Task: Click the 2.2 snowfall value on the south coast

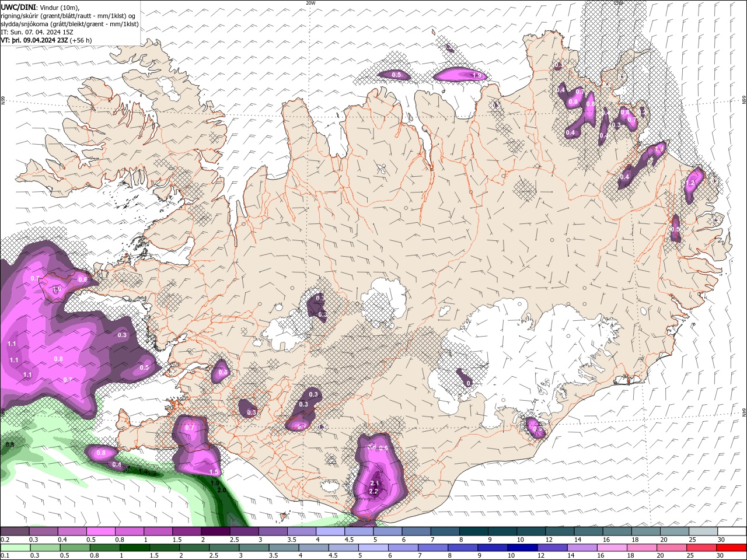Action: (374, 492)
